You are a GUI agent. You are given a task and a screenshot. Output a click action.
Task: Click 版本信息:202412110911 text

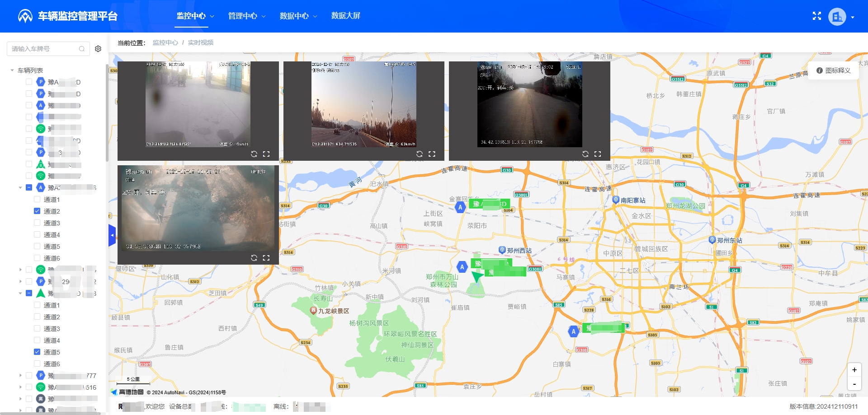(823, 406)
